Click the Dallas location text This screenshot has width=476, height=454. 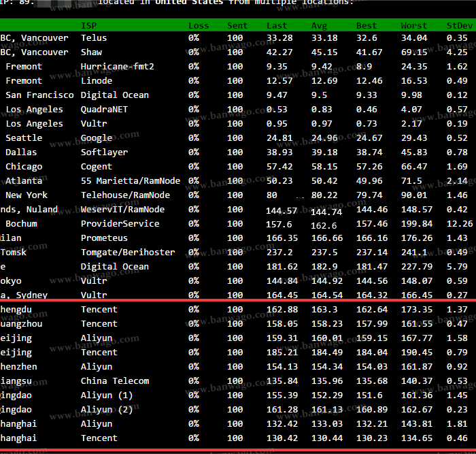pyautogui.click(x=21, y=152)
